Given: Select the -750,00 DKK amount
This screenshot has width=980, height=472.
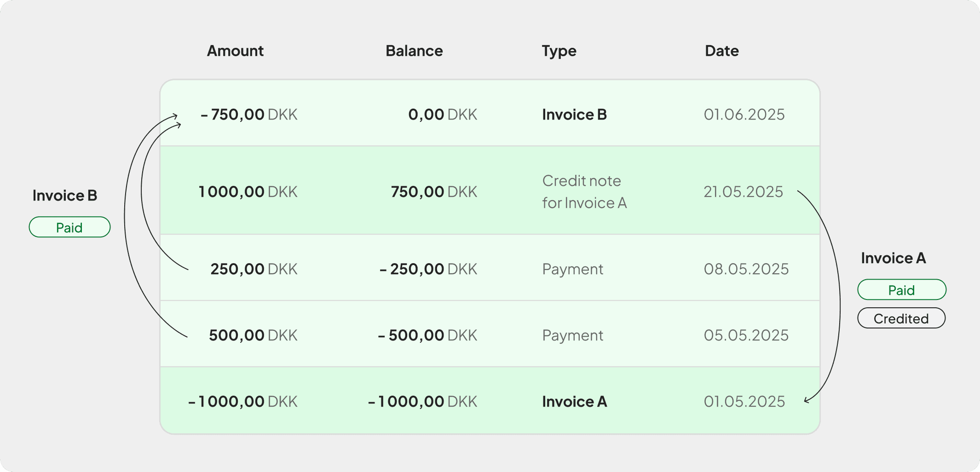Looking at the screenshot, I should 249,115.
